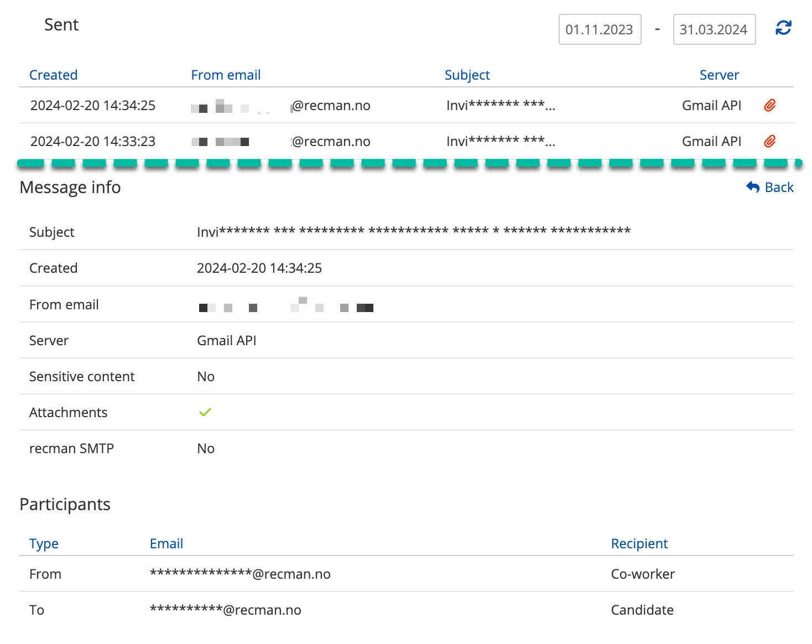Sort participants by Type column
Screen dimensions: 812x644
pyautogui.click(x=44, y=543)
